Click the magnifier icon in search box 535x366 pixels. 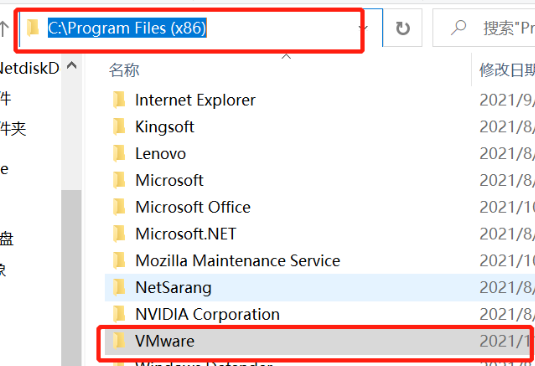coord(458,28)
